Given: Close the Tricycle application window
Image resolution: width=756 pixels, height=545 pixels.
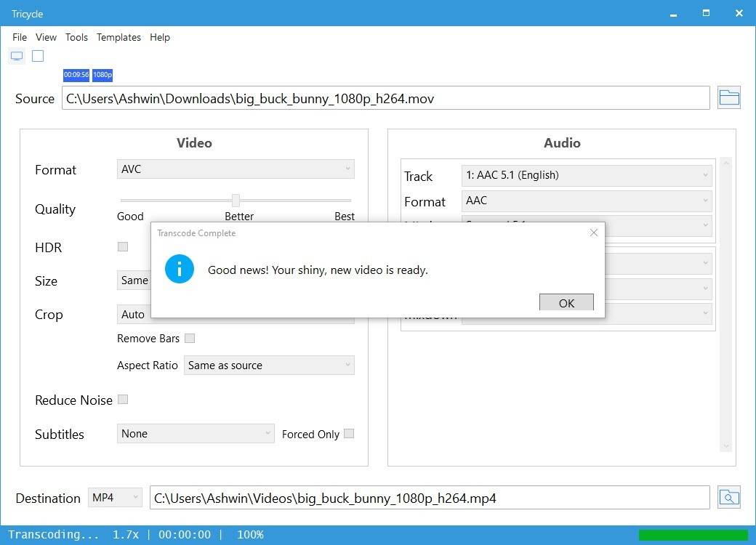Looking at the screenshot, I should point(739,13).
